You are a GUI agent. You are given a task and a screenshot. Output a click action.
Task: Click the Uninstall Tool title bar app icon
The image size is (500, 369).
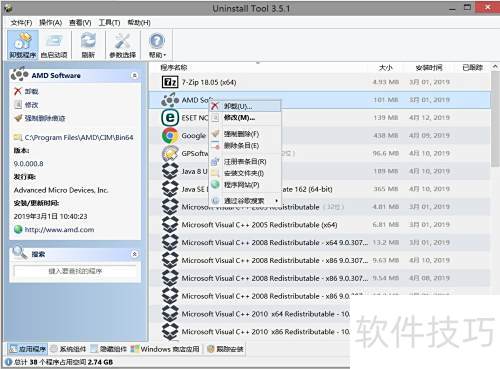coord(9,7)
